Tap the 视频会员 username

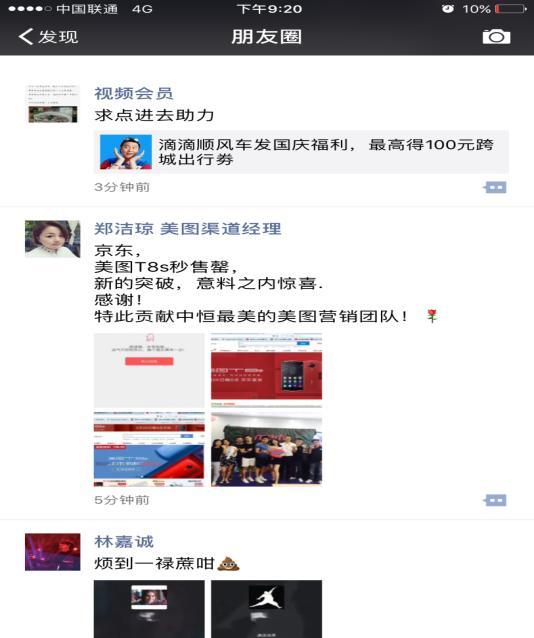(x=134, y=94)
